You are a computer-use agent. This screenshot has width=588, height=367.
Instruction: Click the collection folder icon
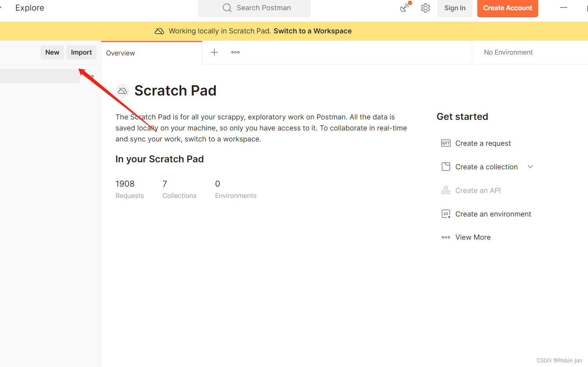[x=446, y=167]
